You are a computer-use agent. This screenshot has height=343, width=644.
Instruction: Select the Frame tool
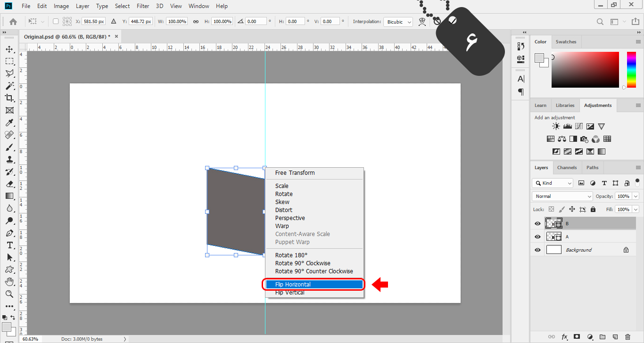tap(9, 110)
